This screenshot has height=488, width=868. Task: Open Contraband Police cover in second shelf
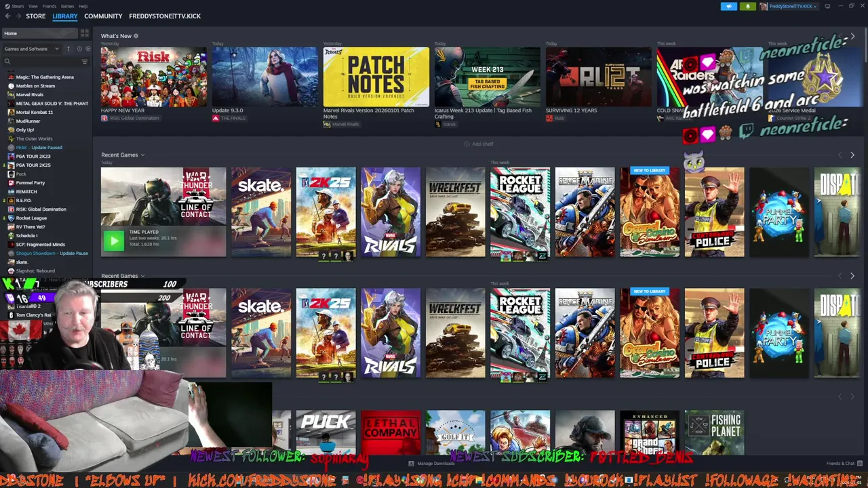coord(714,333)
